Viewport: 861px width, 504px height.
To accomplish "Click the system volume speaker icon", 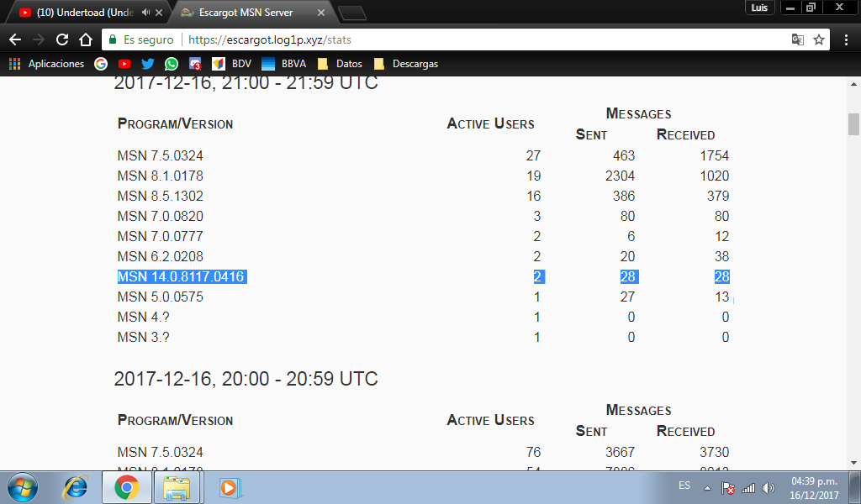I will [x=768, y=487].
